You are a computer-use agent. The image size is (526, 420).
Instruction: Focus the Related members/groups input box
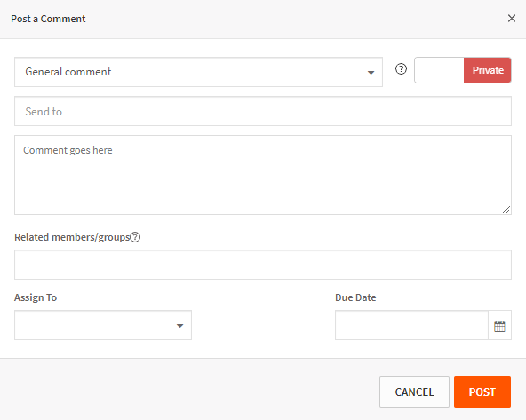(263, 265)
